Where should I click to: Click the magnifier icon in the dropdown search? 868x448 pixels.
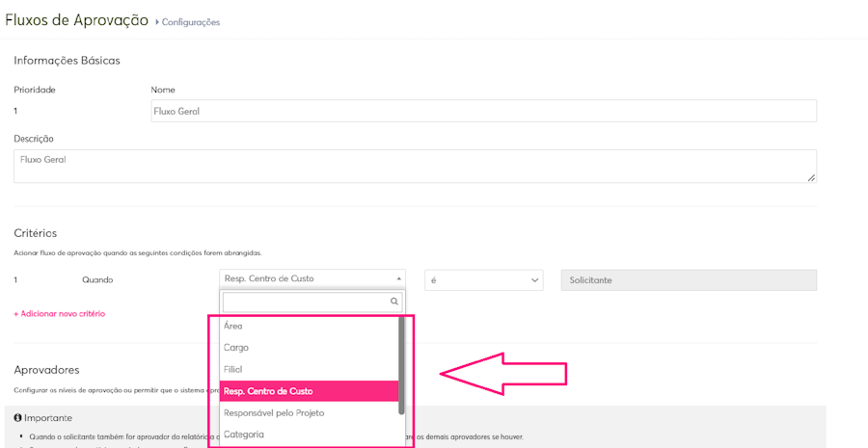394,302
